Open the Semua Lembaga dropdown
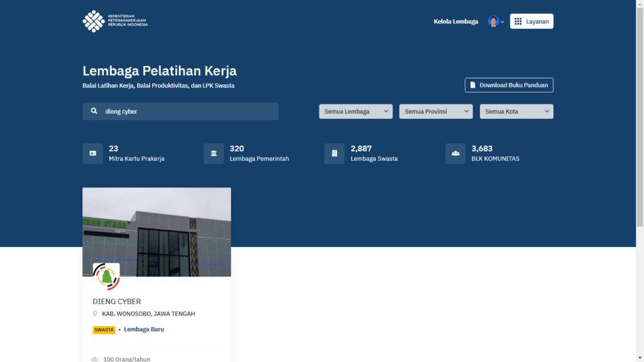Screen dimensions: 644x362 (355, 111)
